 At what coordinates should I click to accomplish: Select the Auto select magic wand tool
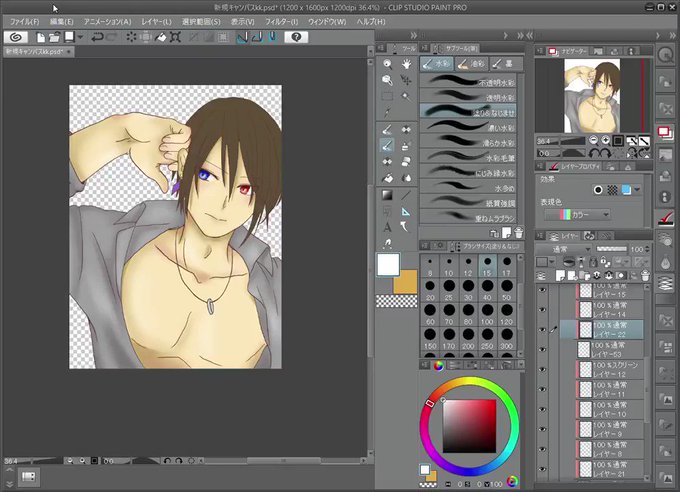click(x=406, y=96)
